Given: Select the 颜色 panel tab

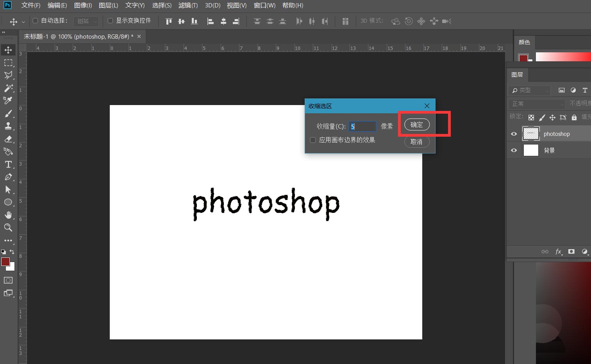Looking at the screenshot, I should (x=524, y=42).
